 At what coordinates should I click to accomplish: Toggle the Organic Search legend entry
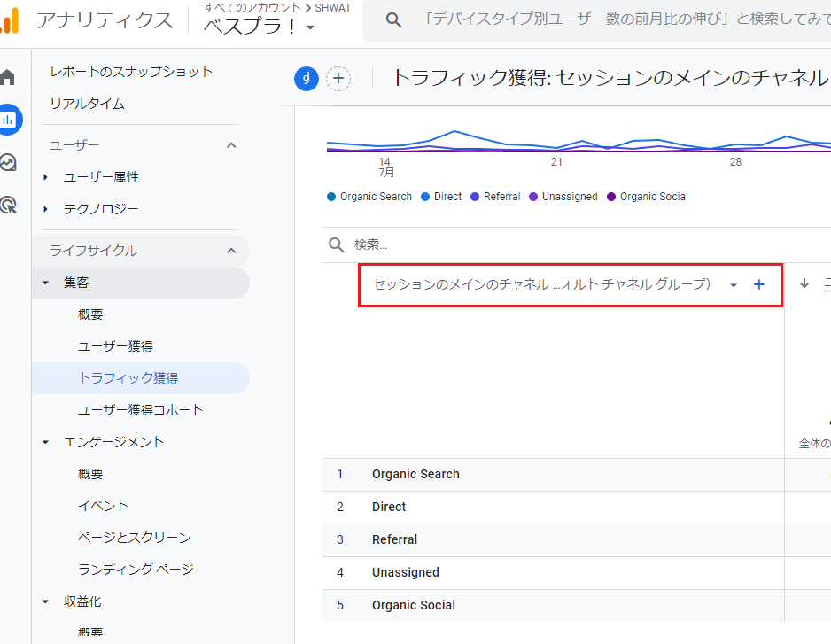(x=369, y=196)
